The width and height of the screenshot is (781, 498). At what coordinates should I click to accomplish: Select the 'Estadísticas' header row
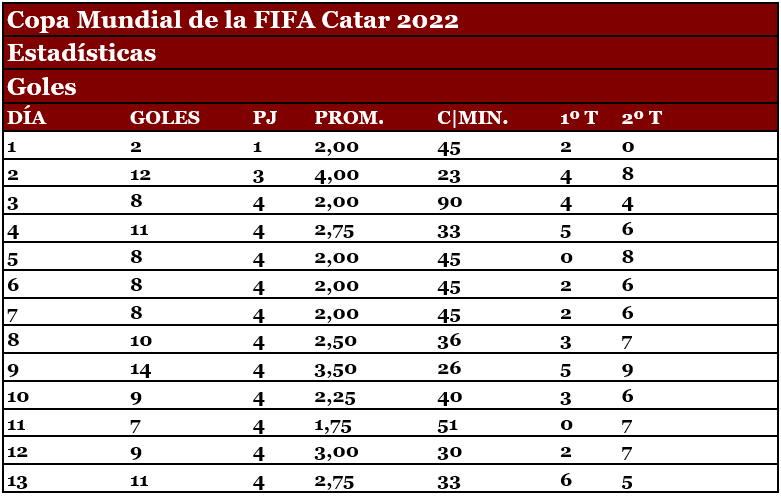tap(82, 53)
